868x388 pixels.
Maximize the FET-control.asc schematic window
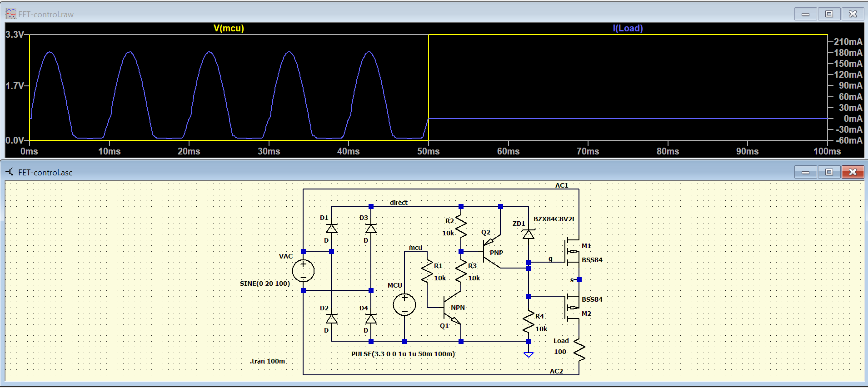(x=829, y=172)
